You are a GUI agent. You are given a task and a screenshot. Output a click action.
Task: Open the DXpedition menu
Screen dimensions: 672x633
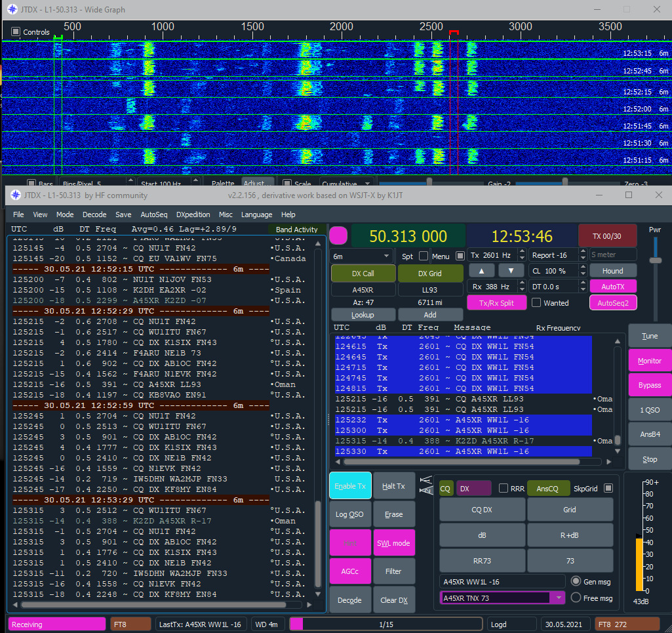click(x=193, y=214)
